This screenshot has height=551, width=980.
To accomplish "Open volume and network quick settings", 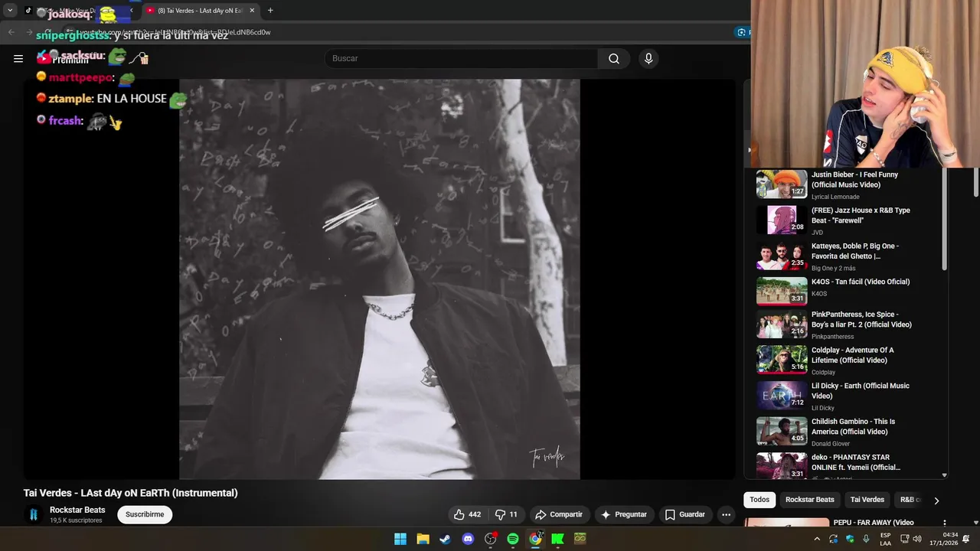I will [911, 539].
